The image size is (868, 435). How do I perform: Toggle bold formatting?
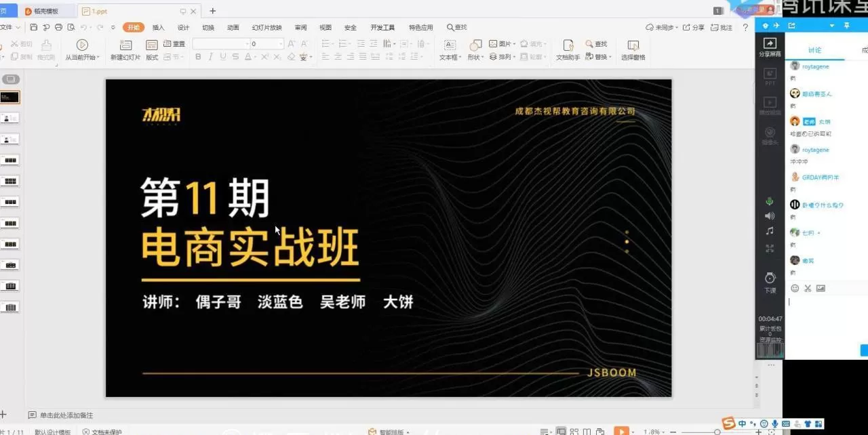(x=198, y=57)
